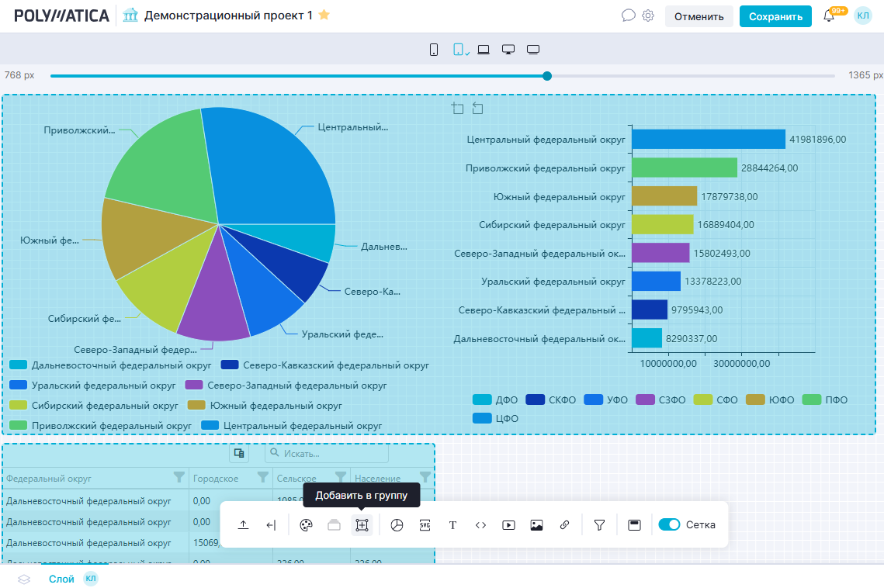The image size is (884, 588).
Task: Add a text block with T icon
Action: pyautogui.click(x=452, y=525)
